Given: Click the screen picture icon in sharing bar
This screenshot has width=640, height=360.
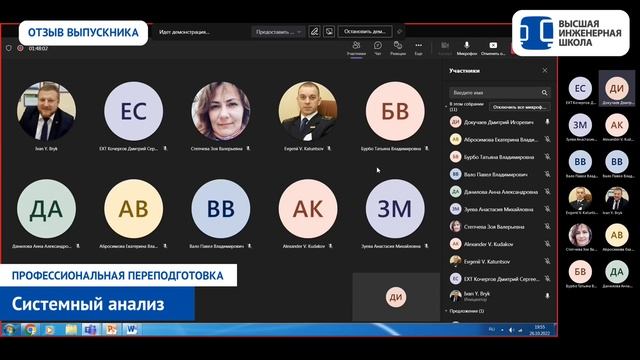Looking at the screenshot, I should 329,31.
